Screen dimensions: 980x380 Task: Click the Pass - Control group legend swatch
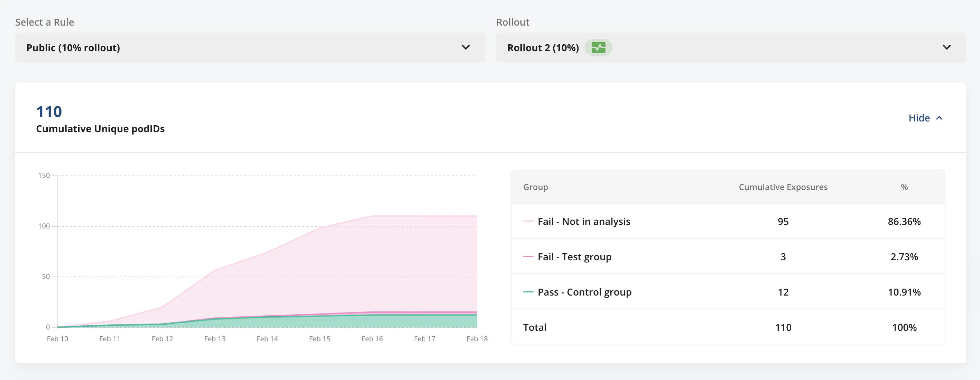point(528,292)
